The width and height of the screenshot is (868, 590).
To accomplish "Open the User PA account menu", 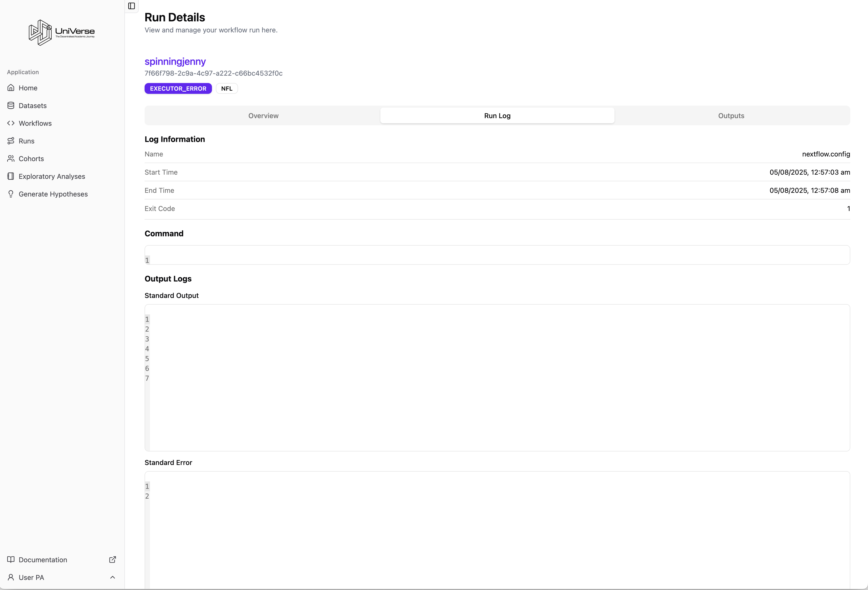I will (x=31, y=577).
